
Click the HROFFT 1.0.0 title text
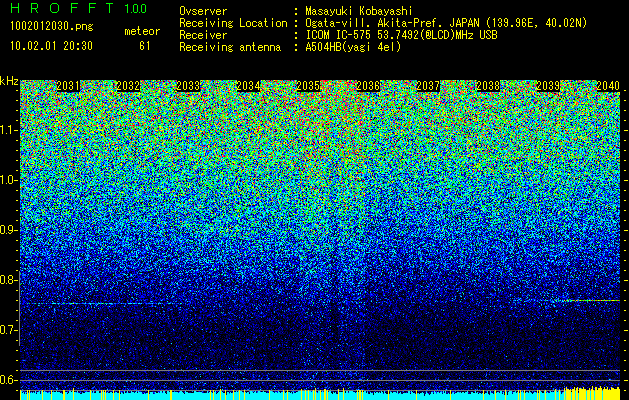[79, 8]
